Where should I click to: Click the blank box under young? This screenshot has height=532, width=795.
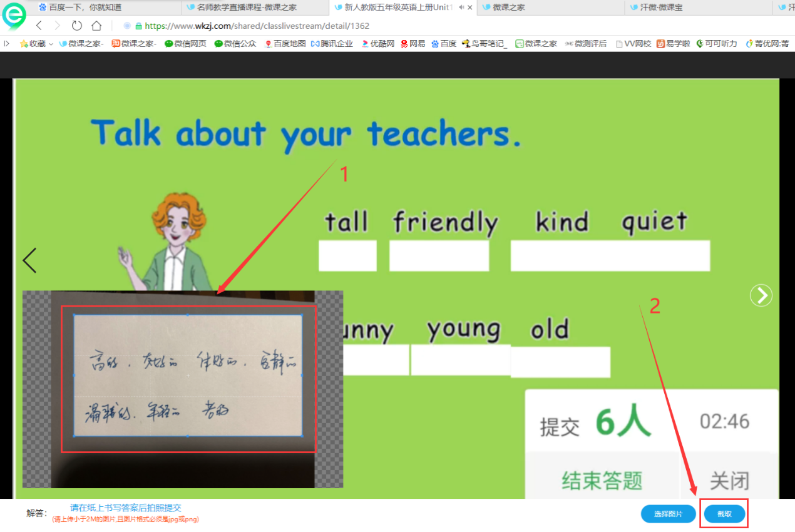pos(461,359)
